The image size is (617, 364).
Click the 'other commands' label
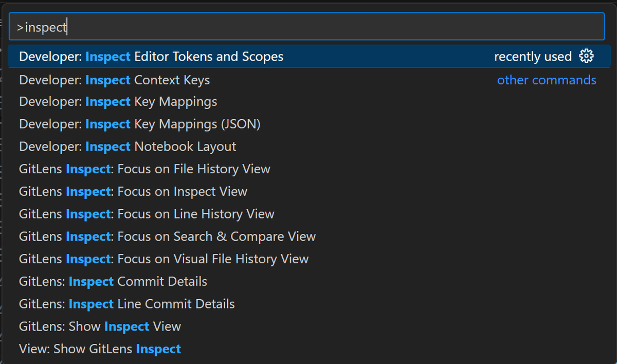click(547, 80)
